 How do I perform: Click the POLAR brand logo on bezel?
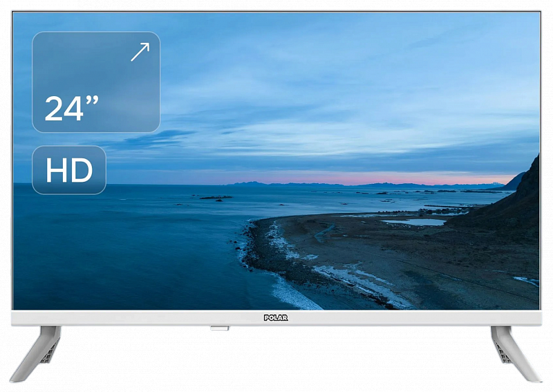coord(276,317)
